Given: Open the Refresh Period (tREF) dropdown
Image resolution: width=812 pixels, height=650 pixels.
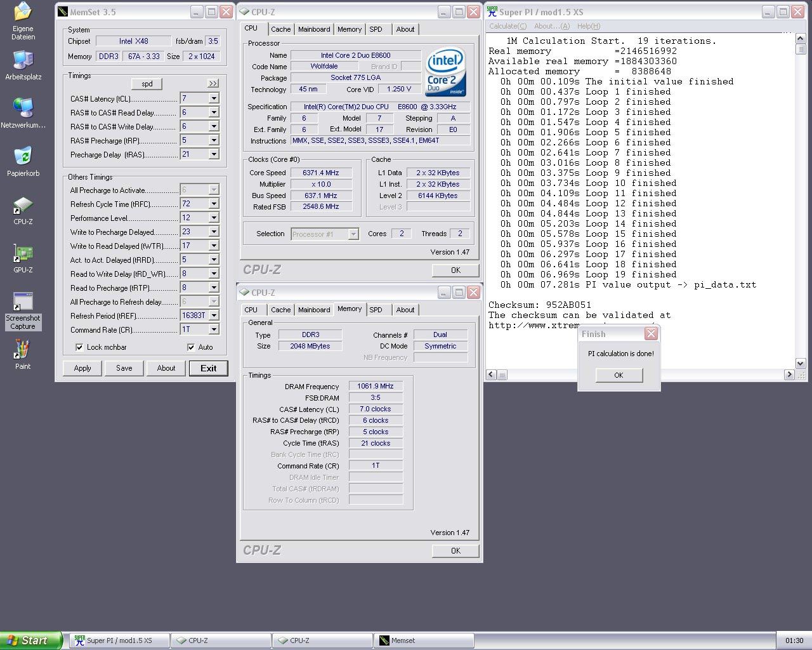Looking at the screenshot, I should point(214,315).
